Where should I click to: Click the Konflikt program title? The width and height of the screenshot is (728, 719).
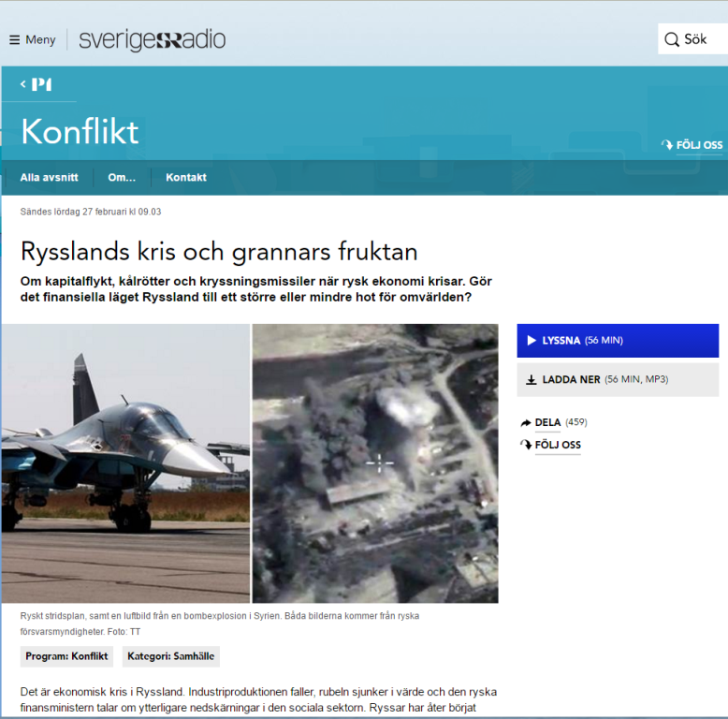pyautogui.click(x=80, y=132)
